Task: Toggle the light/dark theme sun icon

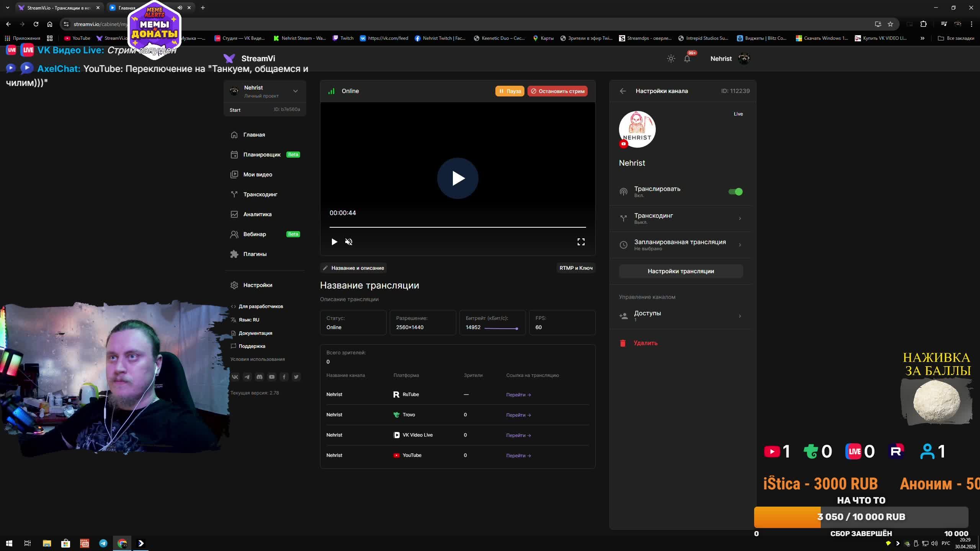Action: coord(671,59)
